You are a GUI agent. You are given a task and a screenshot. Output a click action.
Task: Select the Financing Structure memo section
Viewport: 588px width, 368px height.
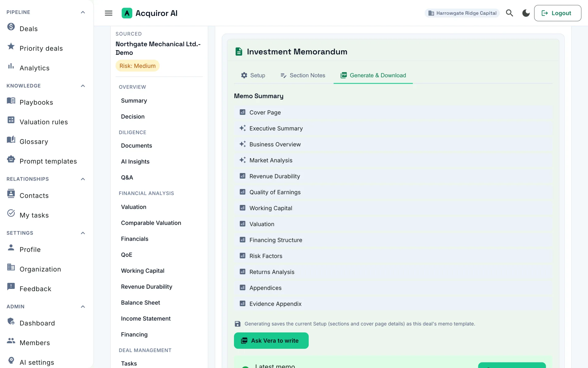pyautogui.click(x=393, y=240)
